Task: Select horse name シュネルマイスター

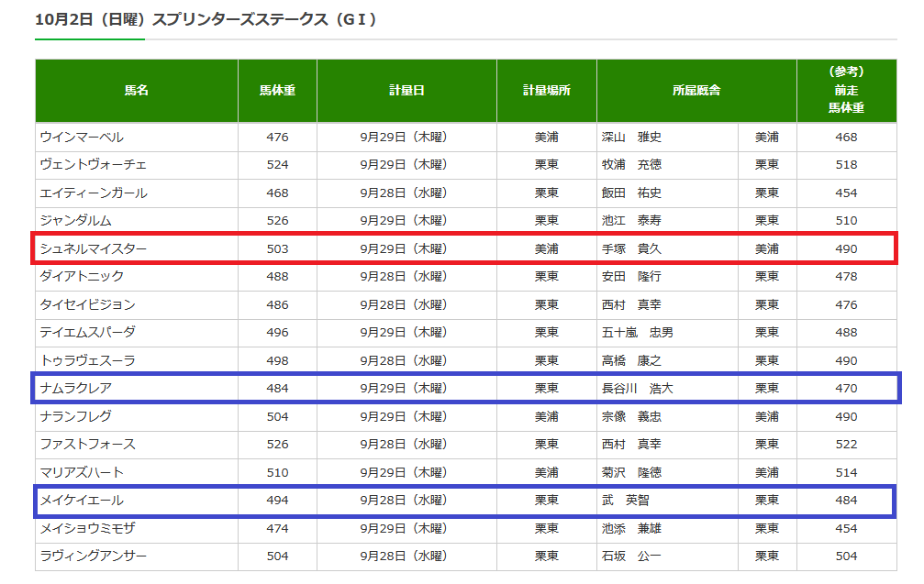Action: [x=94, y=249]
